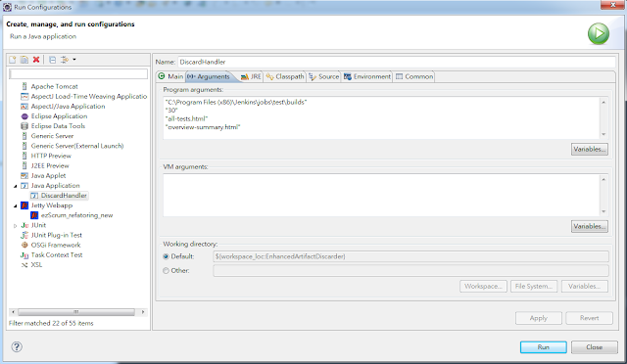Click the "all-tests.html" argument line
This screenshot has height=364, width=627.
tap(186, 118)
